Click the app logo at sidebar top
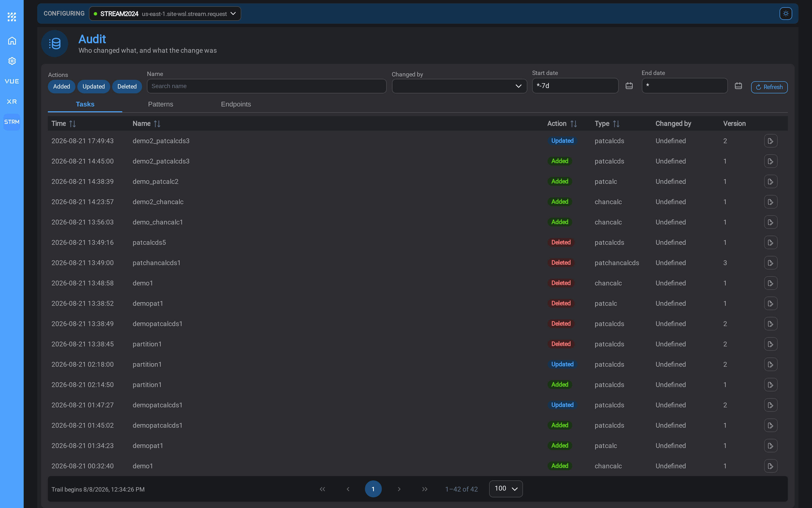Image resolution: width=812 pixels, height=508 pixels. point(12,17)
